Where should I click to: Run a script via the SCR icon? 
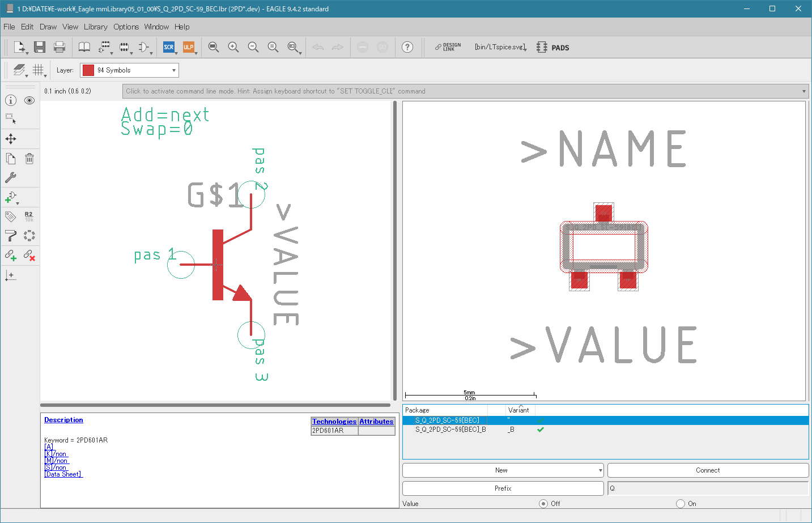click(x=169, y=47)
